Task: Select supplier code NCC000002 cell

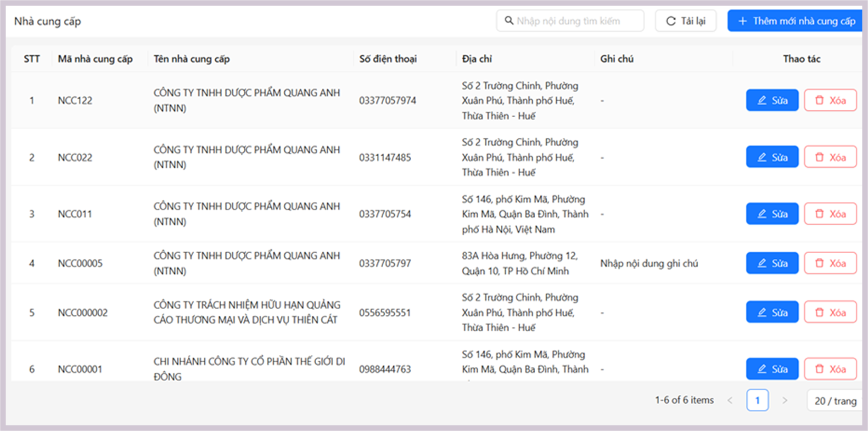Action: pos(83,312)
